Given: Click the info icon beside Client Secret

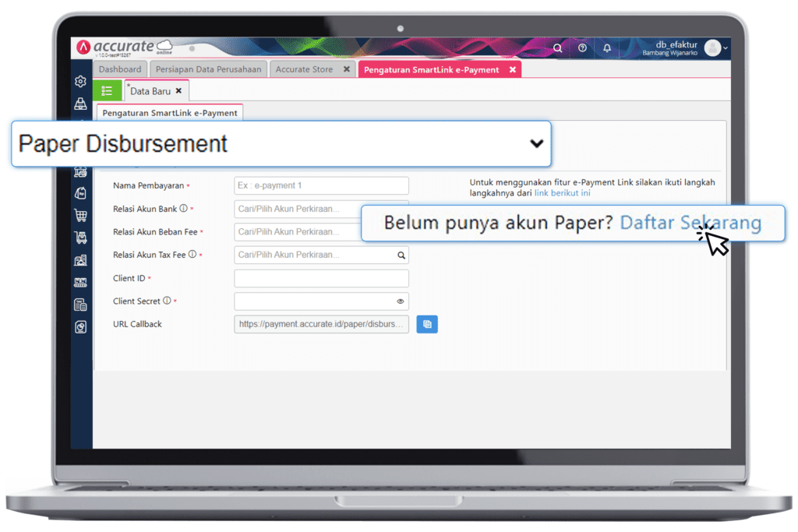Looking at the screenshot, I should pos(167,301).
